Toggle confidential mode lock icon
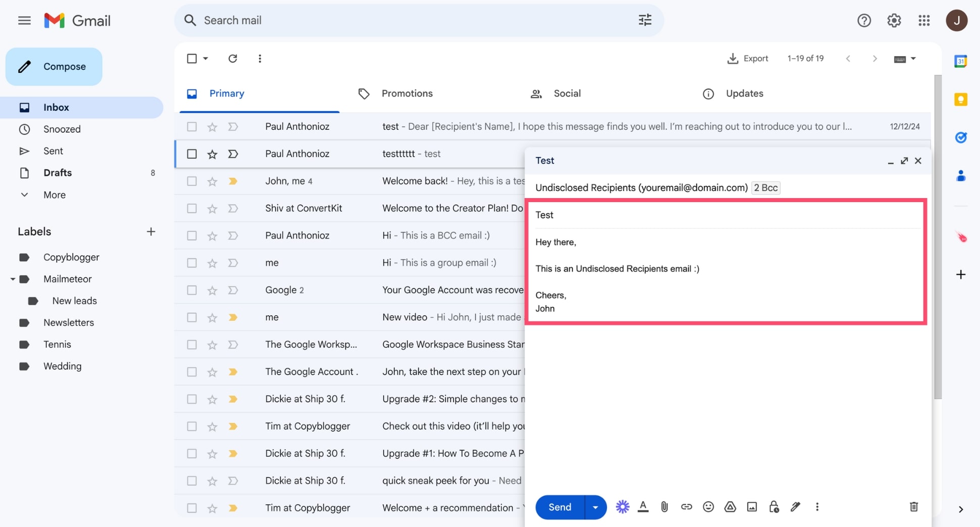980x527 pixels. point(773,507)
